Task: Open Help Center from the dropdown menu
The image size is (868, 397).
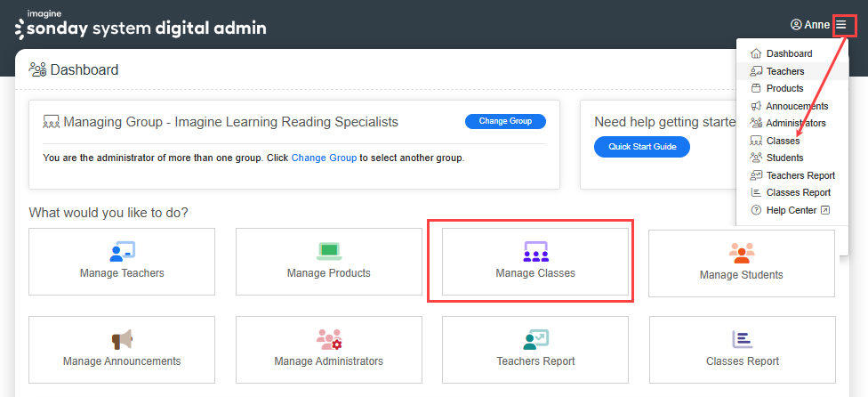Action: tap(792, 210)
